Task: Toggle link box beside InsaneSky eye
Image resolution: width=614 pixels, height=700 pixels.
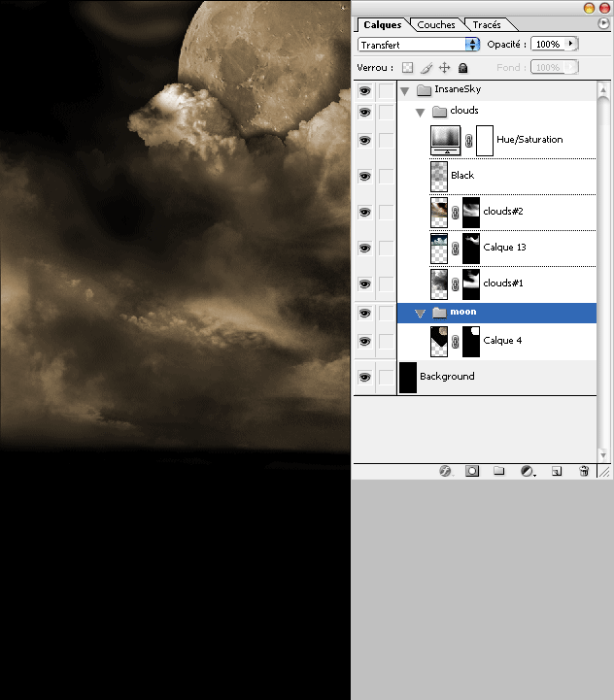Action: [386, 90]
